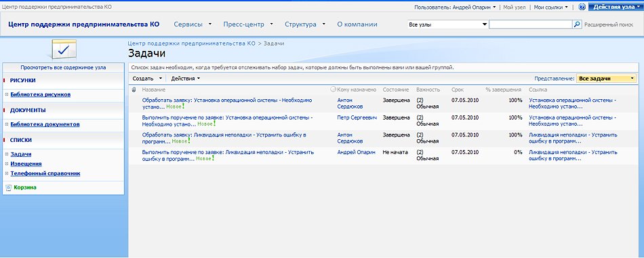
Task: Open the help question mark icon
Action: point(582,7)
